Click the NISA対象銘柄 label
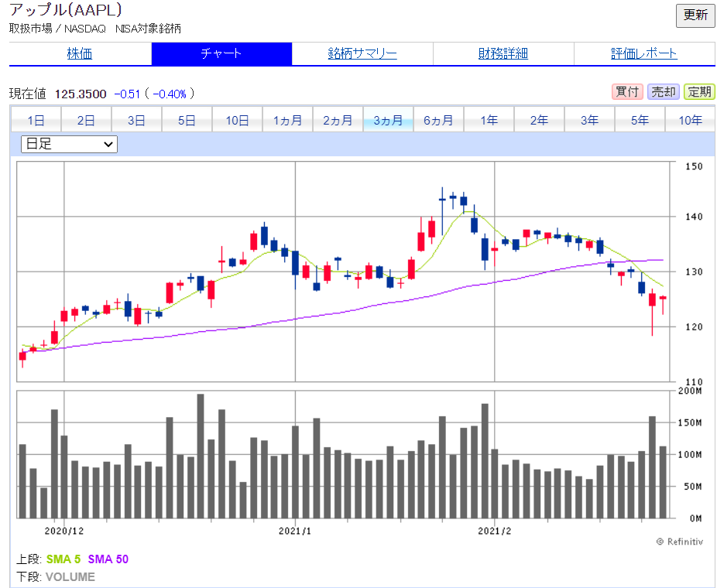The height and width of the screenshot is (588, 717). [148, 29]
